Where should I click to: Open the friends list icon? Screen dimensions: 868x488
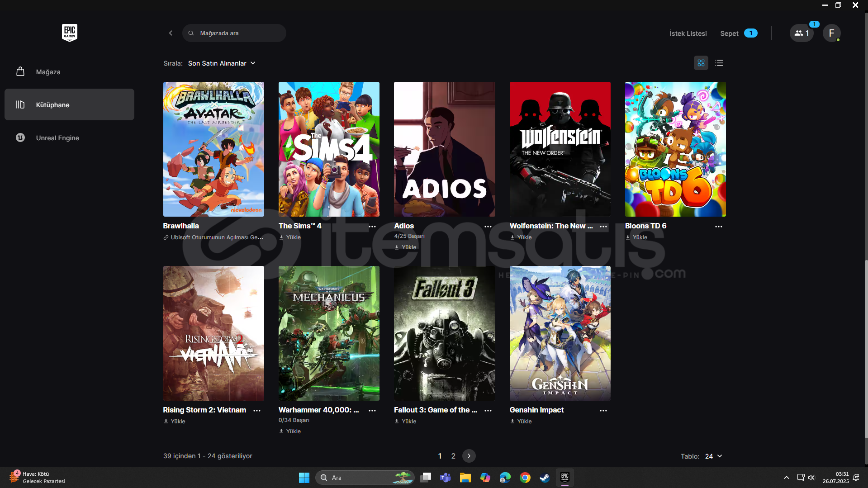coord(802,33)
